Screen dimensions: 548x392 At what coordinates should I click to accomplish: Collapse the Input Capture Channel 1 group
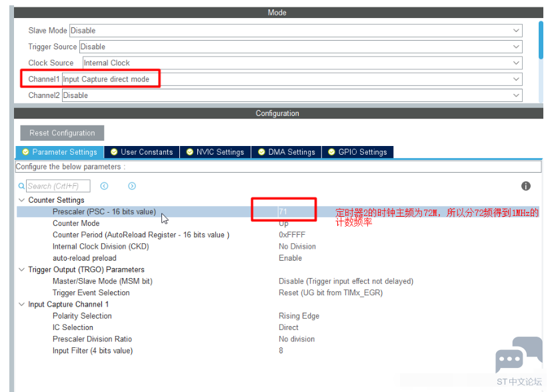tap(21, 305)
